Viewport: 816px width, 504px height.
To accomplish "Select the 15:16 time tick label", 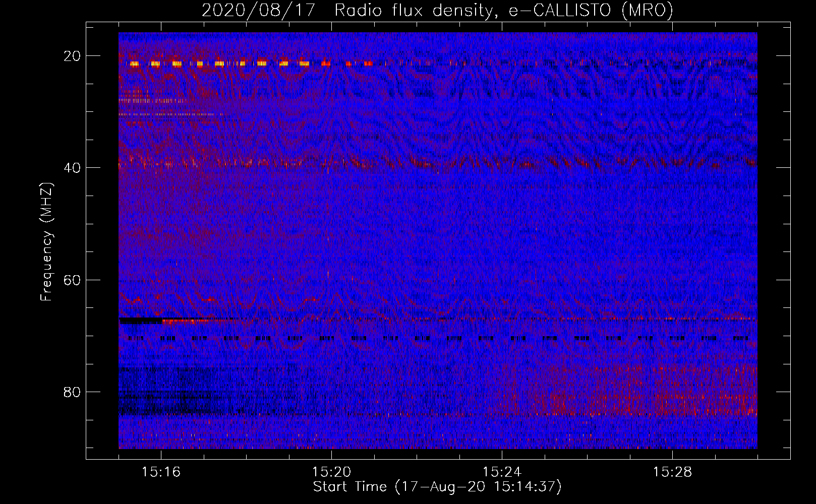I will [x=161, y=472].
